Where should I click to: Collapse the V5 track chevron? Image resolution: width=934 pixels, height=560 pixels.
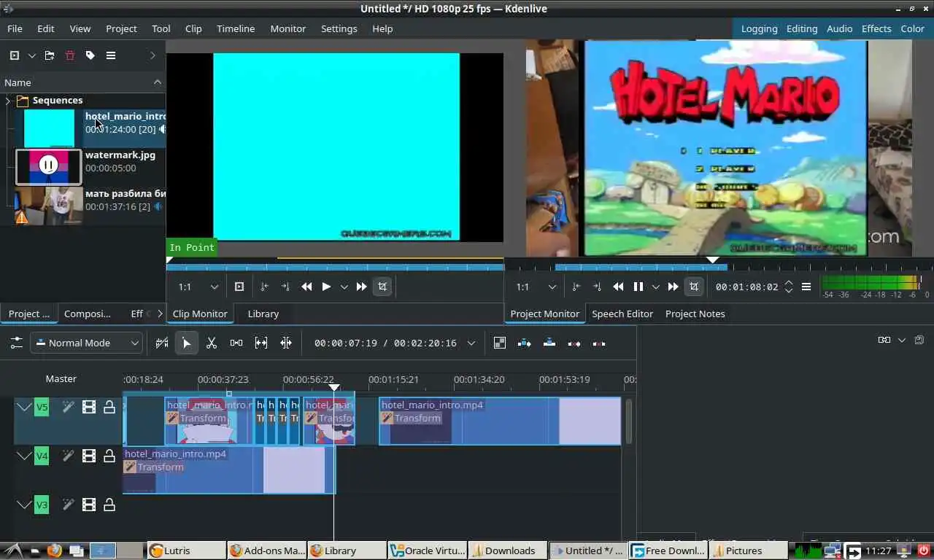(24, 407)
